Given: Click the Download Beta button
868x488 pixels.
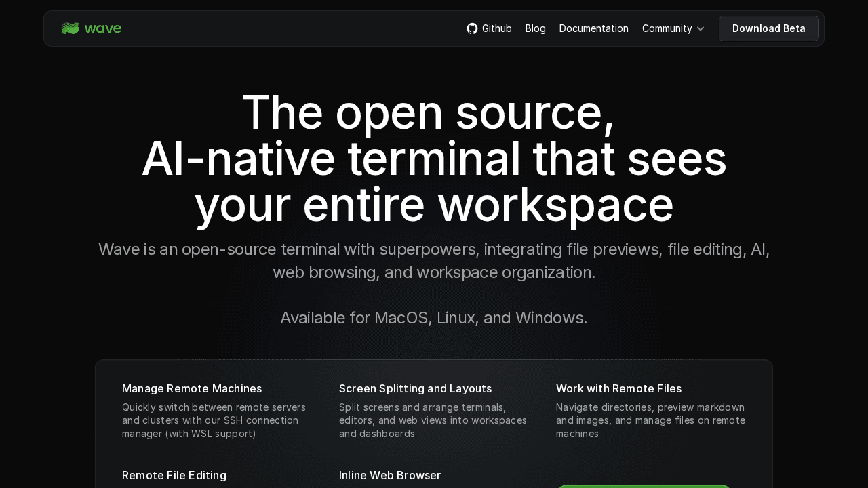Looking at the screenshot, I should 769,28.
